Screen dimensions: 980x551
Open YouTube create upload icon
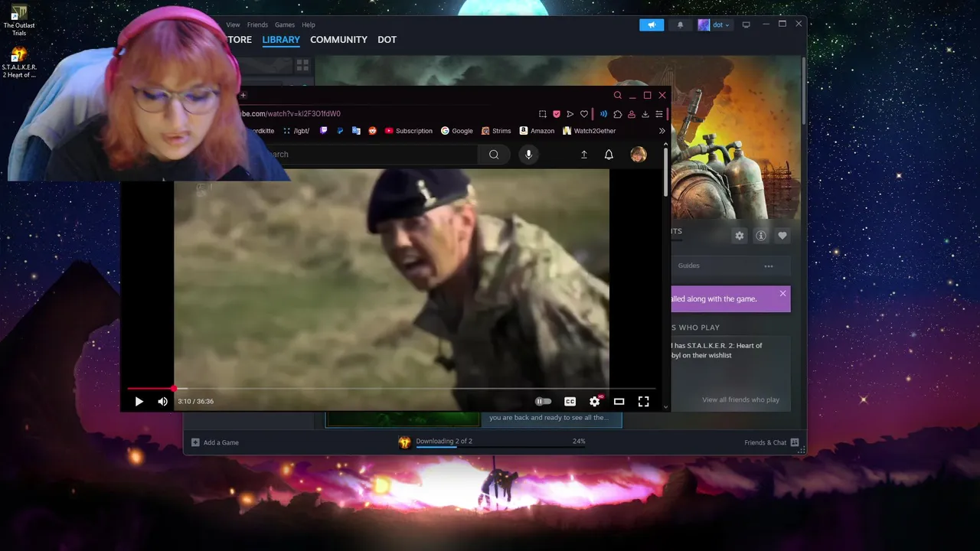coord(583,155)
